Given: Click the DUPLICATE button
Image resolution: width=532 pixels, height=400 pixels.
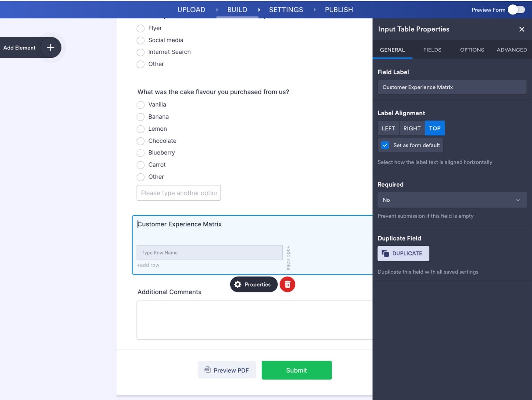Looking at the screenshot, I should pyautogui.click(x=403, y=253).
